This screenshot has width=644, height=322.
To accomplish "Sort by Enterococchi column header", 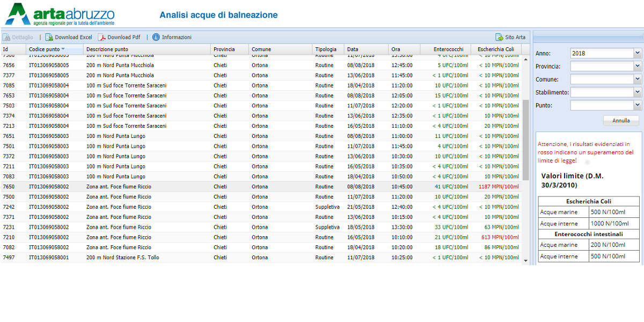I will point(448,49).
